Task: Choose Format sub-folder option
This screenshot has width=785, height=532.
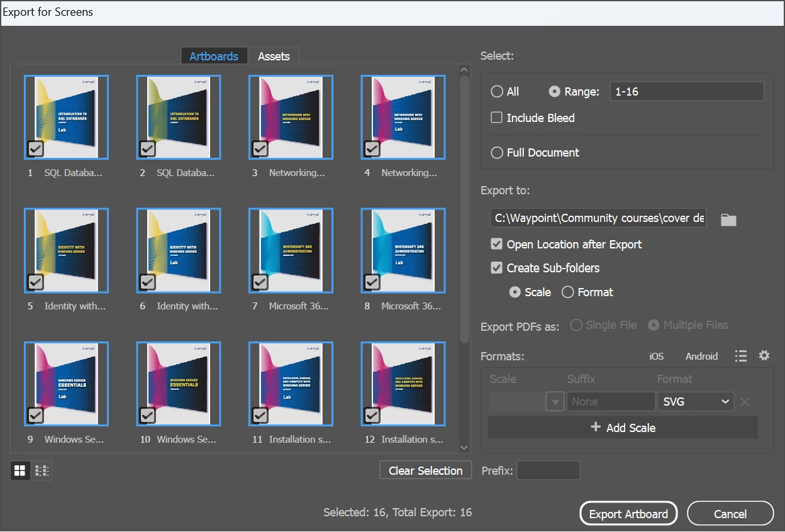Action: pos(568,292)
